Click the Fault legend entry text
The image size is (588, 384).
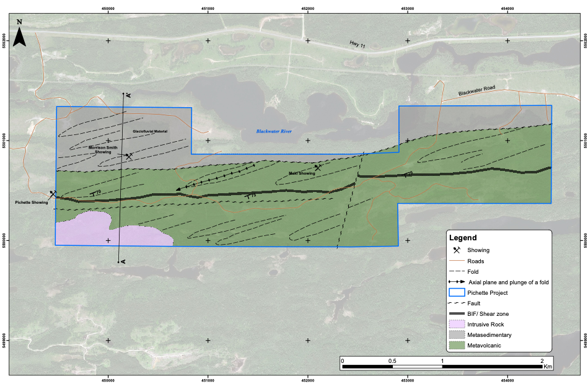pyautogui.click(x=475, y=303)
